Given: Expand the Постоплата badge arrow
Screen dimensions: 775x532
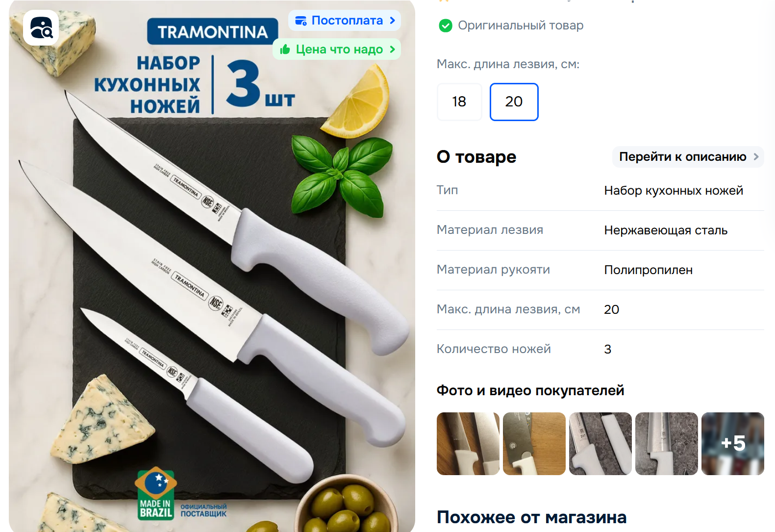Looking at the screenshot, I should [392, 21].
